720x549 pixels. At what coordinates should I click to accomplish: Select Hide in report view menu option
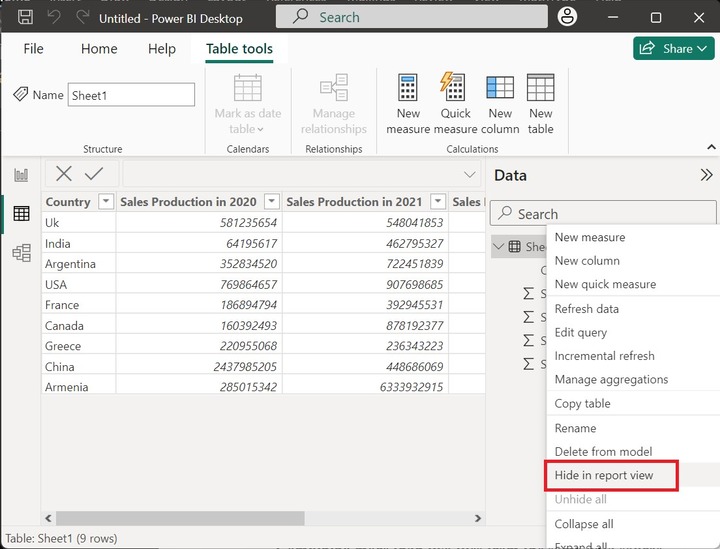[x=604, y=475]
